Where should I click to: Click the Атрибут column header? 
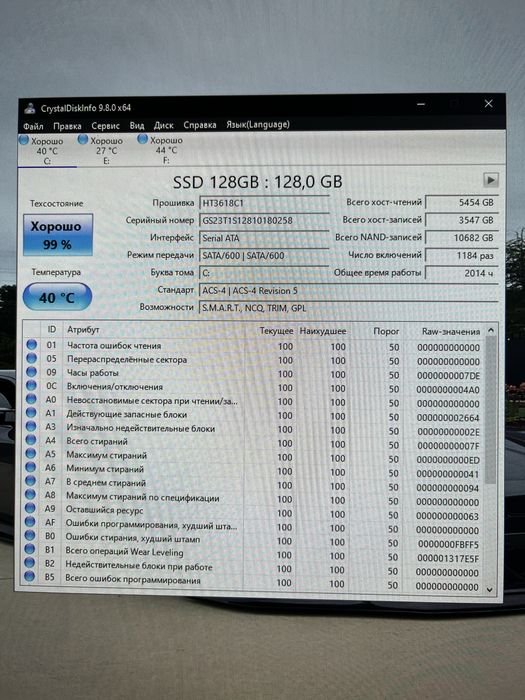83,329
